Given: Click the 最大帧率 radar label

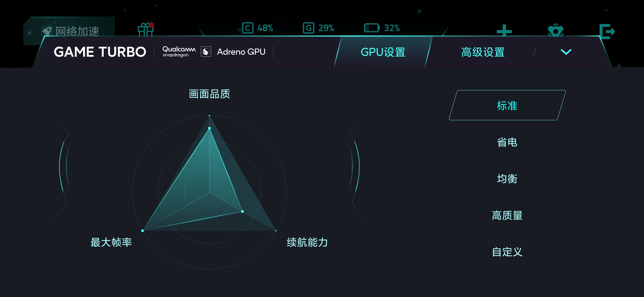Looking at the screenshot, I should (111, 242).
